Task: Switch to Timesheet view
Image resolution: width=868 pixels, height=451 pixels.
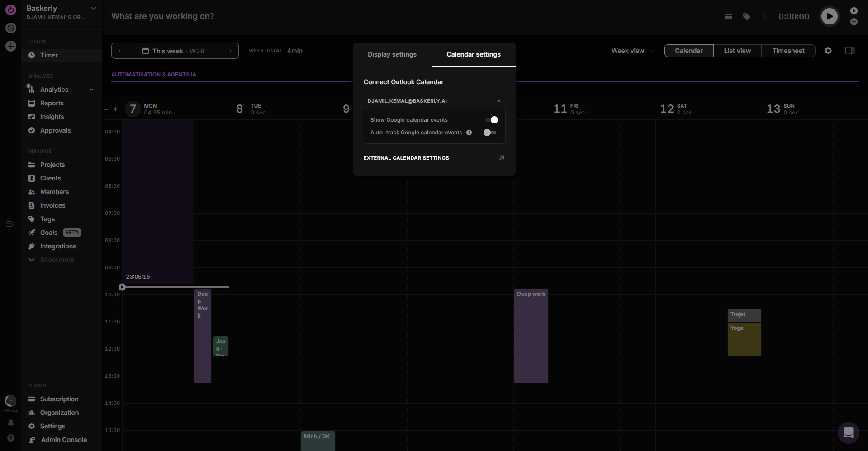Action: click(x=788, y=51)
